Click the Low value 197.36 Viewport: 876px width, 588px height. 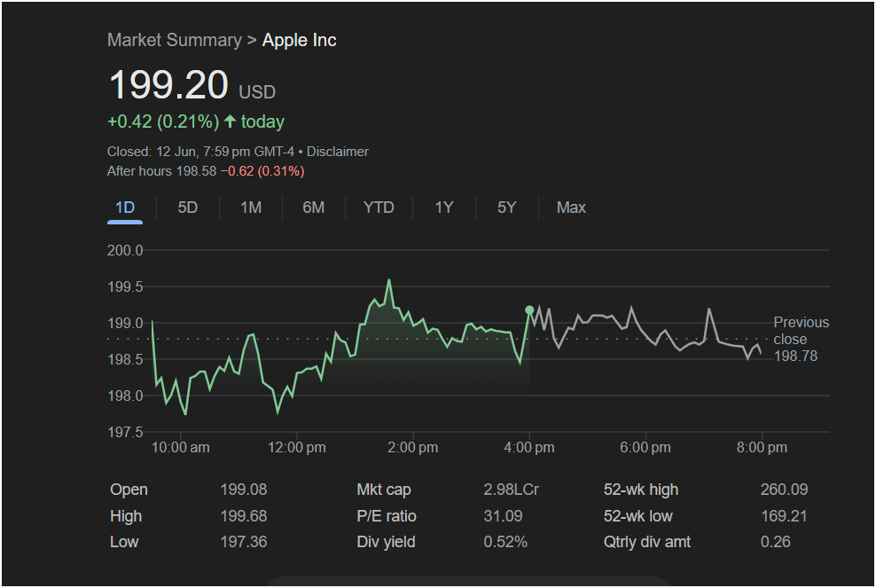[244, 542]
